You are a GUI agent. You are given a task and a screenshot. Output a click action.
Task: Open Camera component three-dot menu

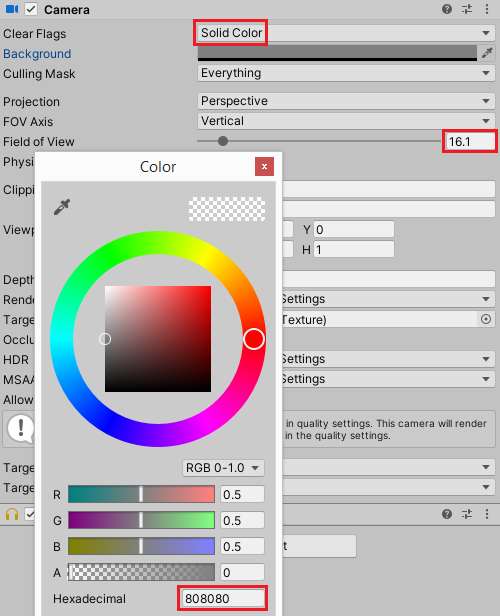(x=487, y=9)
